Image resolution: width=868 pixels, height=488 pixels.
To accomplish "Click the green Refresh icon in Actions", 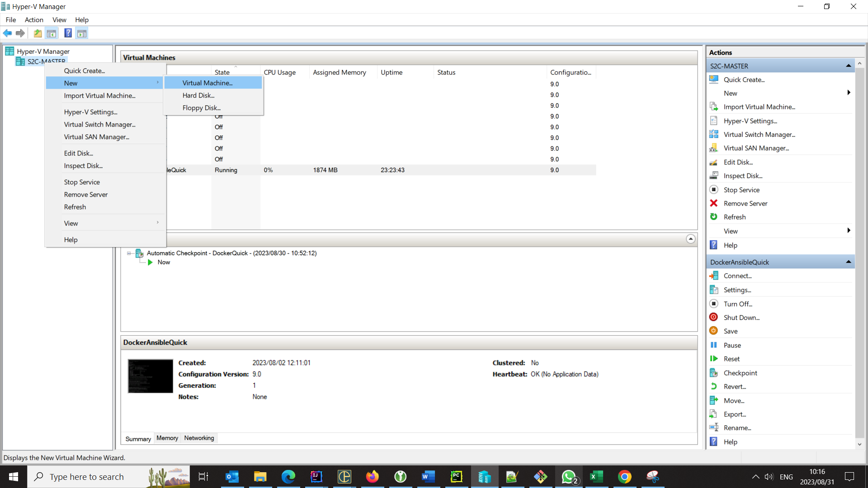I will pyautogui.click(x=714, y=217).
